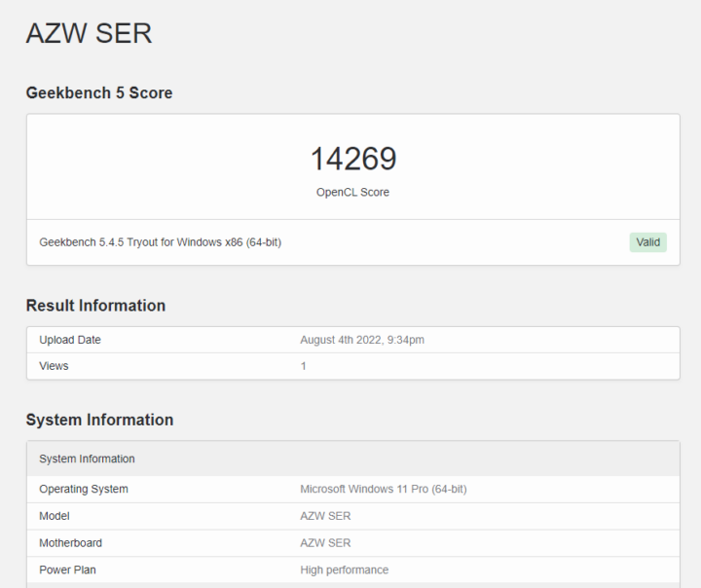The image size is (701, 588).
Task: Select the AZW SER page title
Action: pos(89,33)
